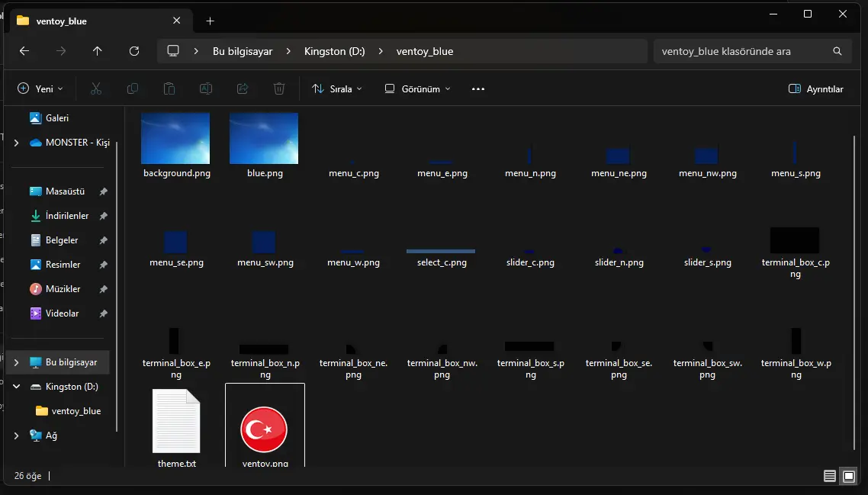Screen dimensions: 868x495
Task: Unpin Resimler with its pin icon
Action: pos(103,265)
